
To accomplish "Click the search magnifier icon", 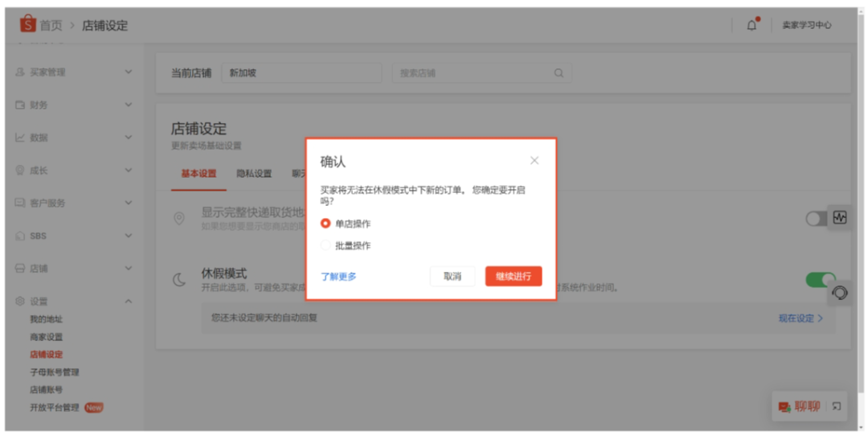I will [559, 73].
